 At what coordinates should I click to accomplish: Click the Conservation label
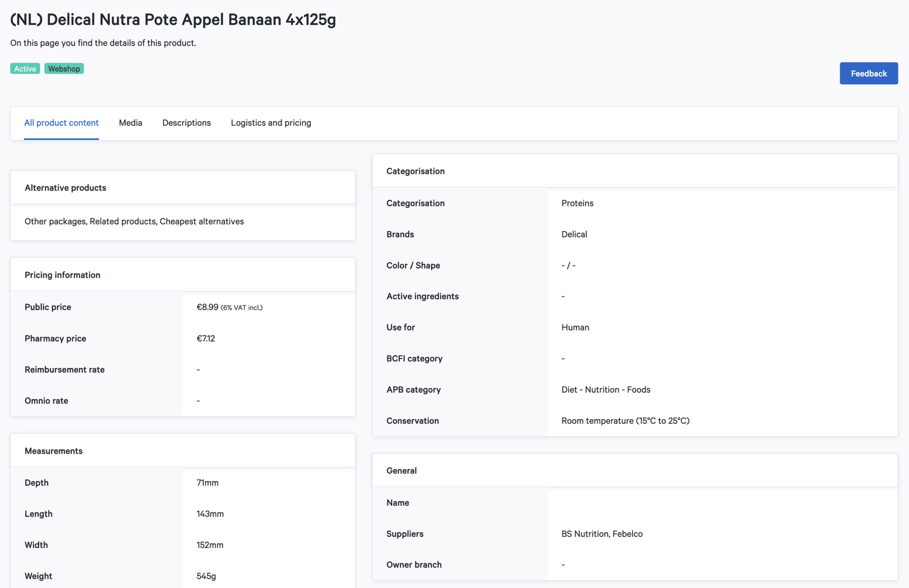coord(413,421)
